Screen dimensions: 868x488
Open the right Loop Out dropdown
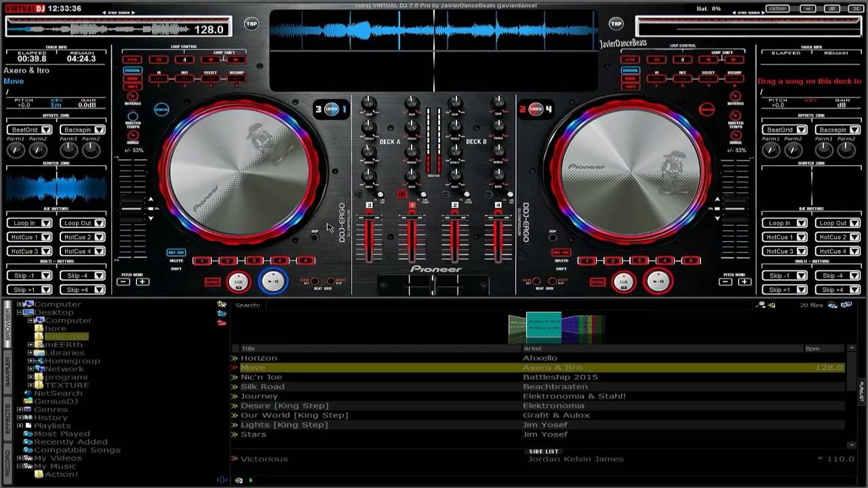point(837,223)
